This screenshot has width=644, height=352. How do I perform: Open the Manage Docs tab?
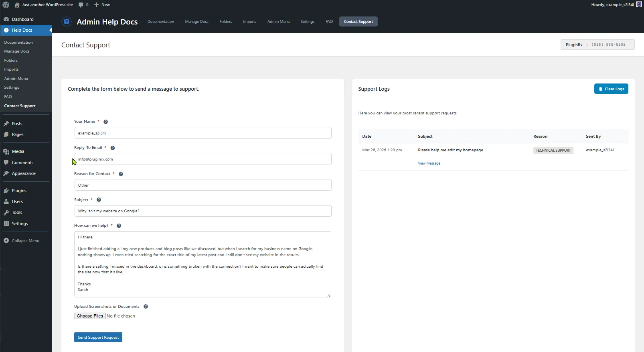(x=196, y=22)
